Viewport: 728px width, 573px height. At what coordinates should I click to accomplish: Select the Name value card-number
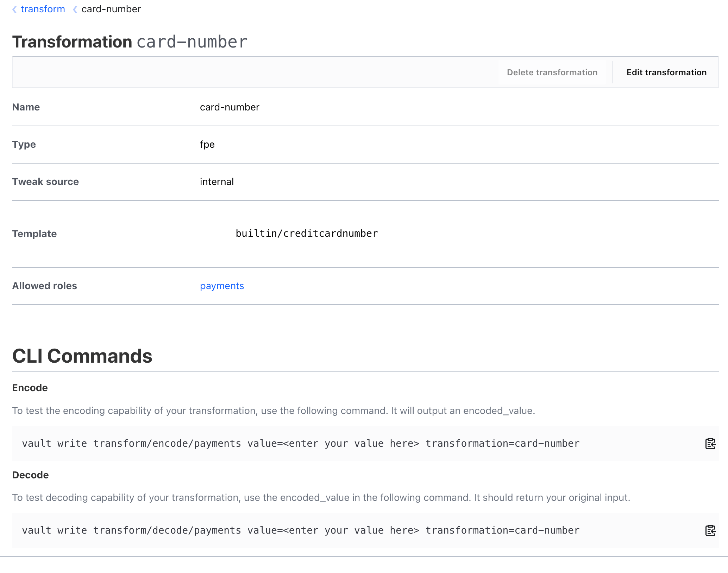(x=230, y=107)
